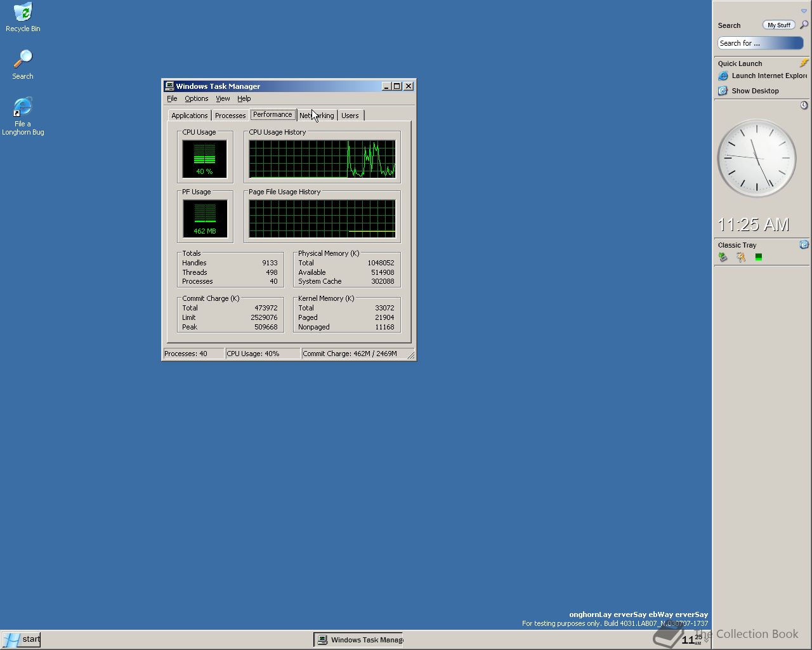Select the Performance tab
This screenshot has height=650, width=812.
[x=273, y=114]
